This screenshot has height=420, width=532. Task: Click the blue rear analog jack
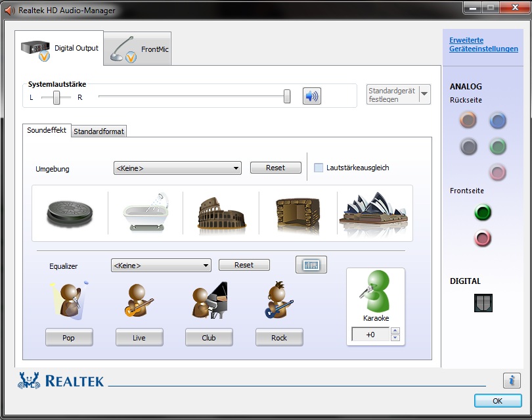pyautogui.click(x=498, y=120)
